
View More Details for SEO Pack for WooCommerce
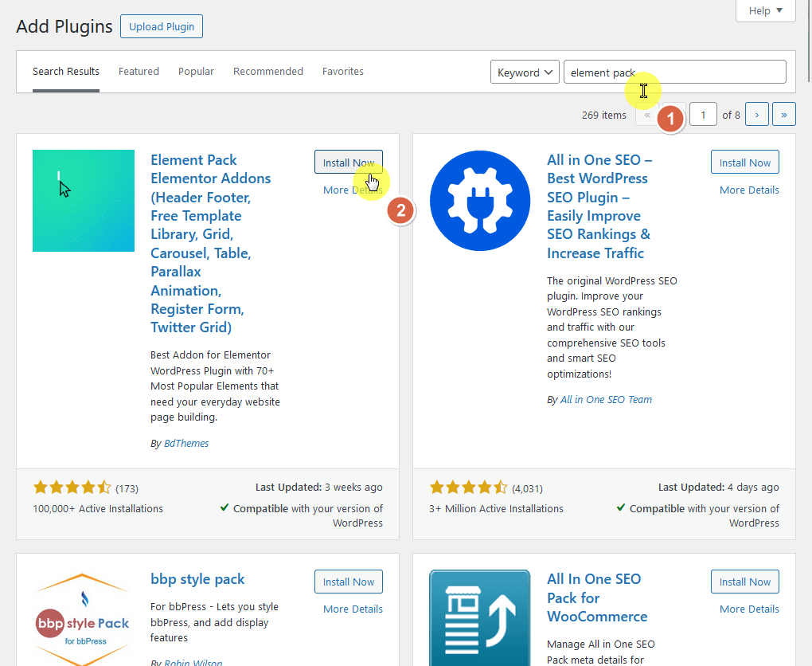coord(749,609)
